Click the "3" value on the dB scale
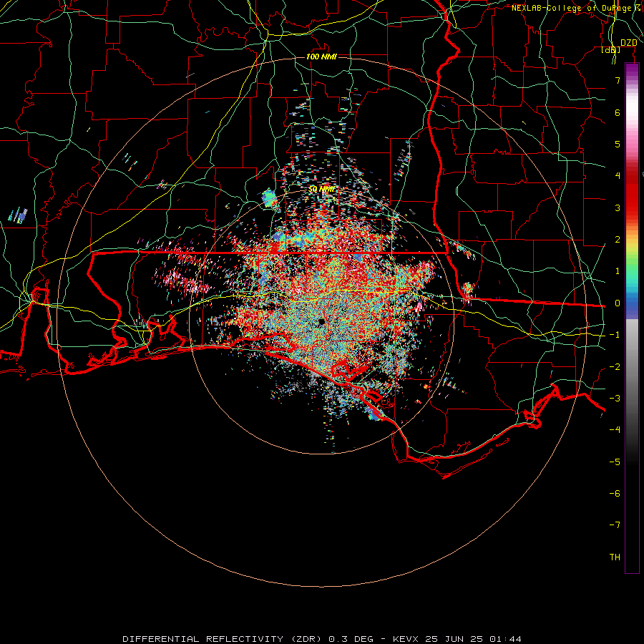 pyautogui.click(x=618, y=208)
